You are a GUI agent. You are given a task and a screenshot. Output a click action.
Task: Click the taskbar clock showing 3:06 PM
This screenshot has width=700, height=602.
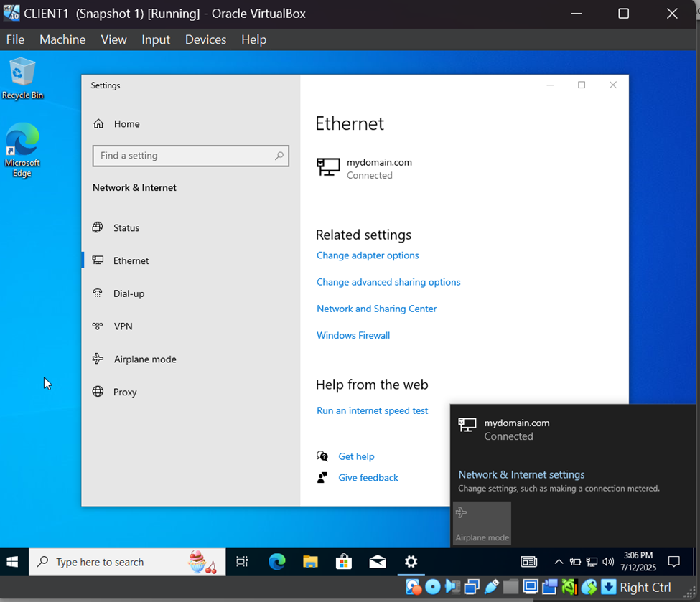click(x=638, y=561)
